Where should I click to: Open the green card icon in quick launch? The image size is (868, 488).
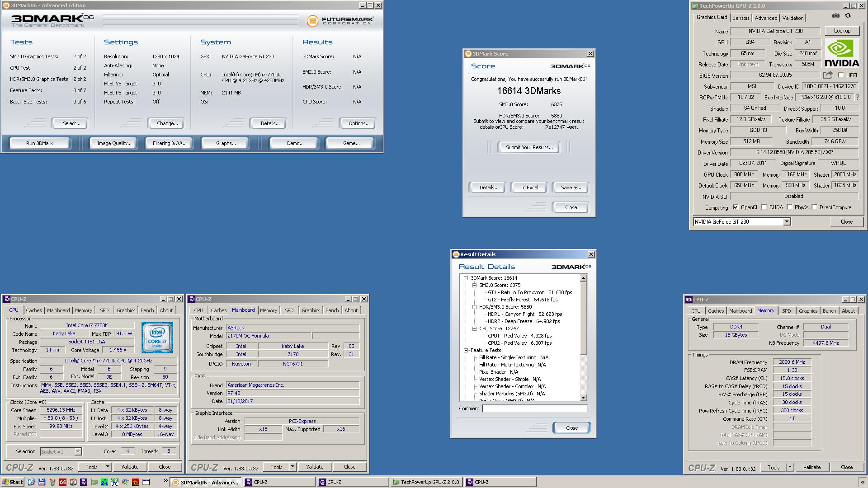94,482
